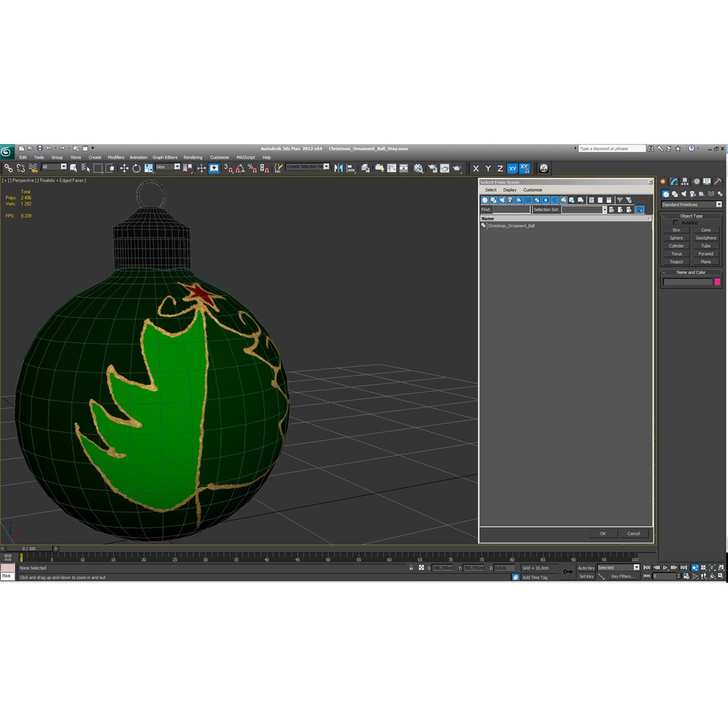Select the Cameras category in Create panel
The image size is (728, 728).
click(693, 194)
